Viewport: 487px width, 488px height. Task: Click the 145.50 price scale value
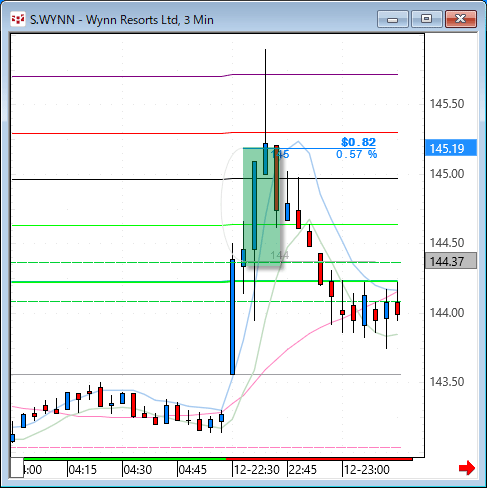coord(447,104)
